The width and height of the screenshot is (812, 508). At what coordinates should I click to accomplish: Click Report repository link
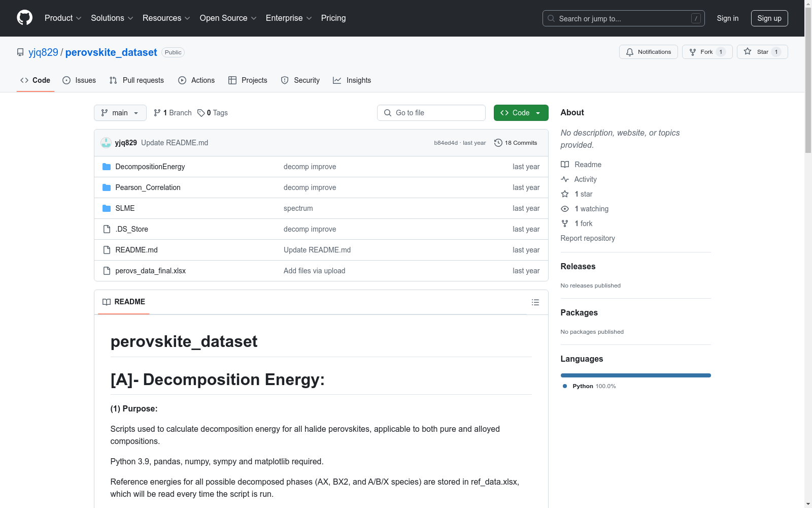coord(588,238)
